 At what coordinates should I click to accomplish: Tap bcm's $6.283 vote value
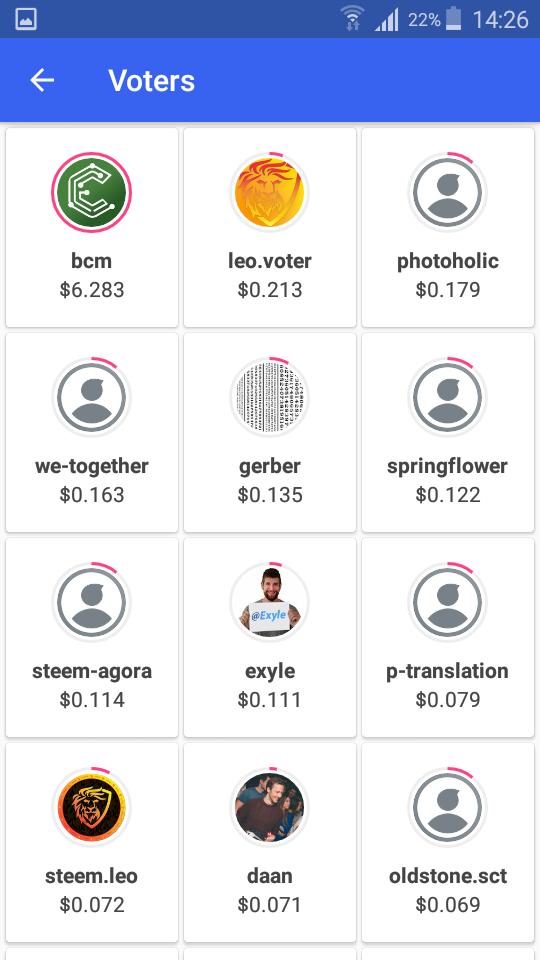click(x=92, y=289)
